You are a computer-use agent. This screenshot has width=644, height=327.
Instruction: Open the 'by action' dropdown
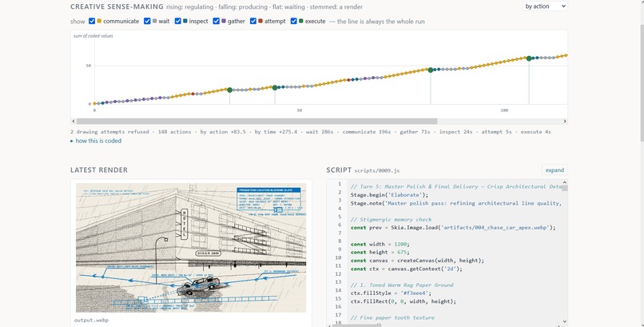coord(546,6)
